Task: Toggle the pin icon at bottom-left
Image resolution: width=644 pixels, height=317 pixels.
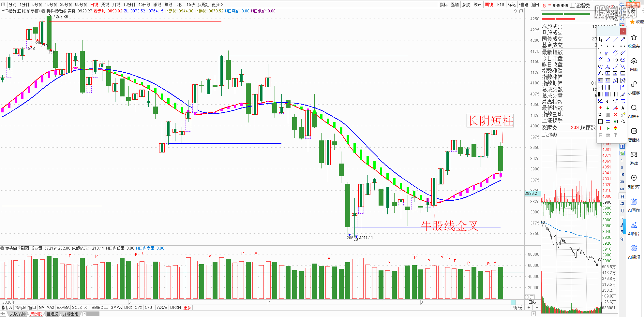Action: (x=3, y=314)
